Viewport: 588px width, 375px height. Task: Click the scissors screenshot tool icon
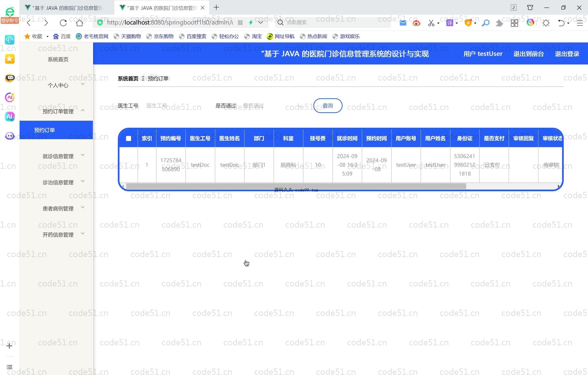click(x=431, y=23)
